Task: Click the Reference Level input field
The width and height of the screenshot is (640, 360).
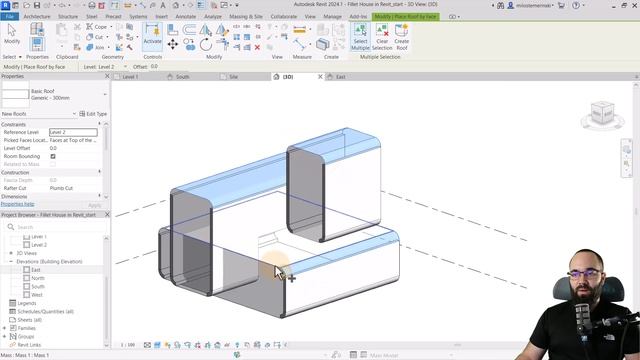Action: click(x=73, y=132)
